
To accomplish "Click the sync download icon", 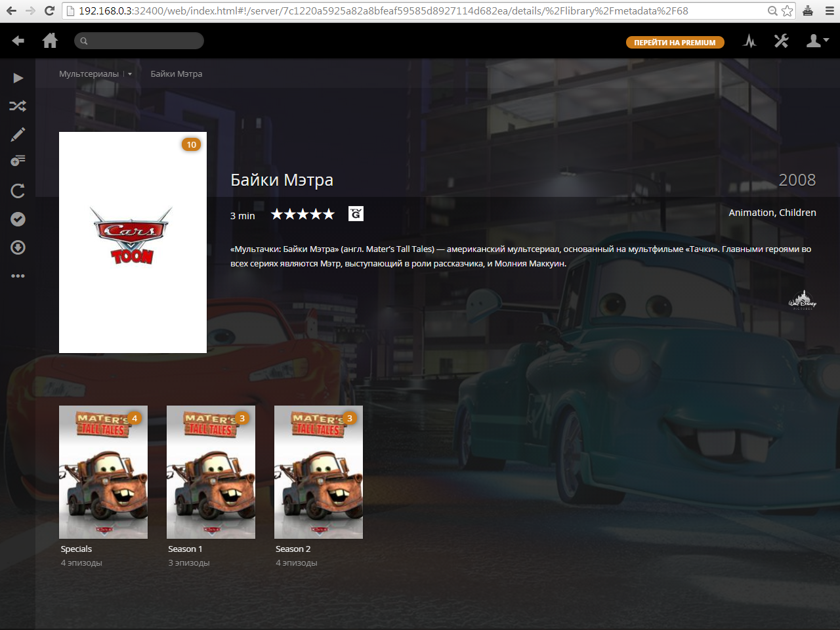I will (x=18, y=247).
